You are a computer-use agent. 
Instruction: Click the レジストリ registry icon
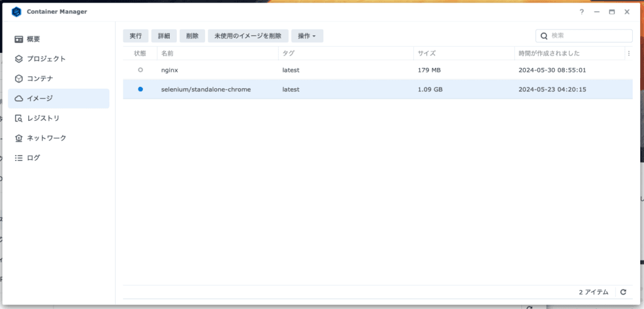click(19, 118)
